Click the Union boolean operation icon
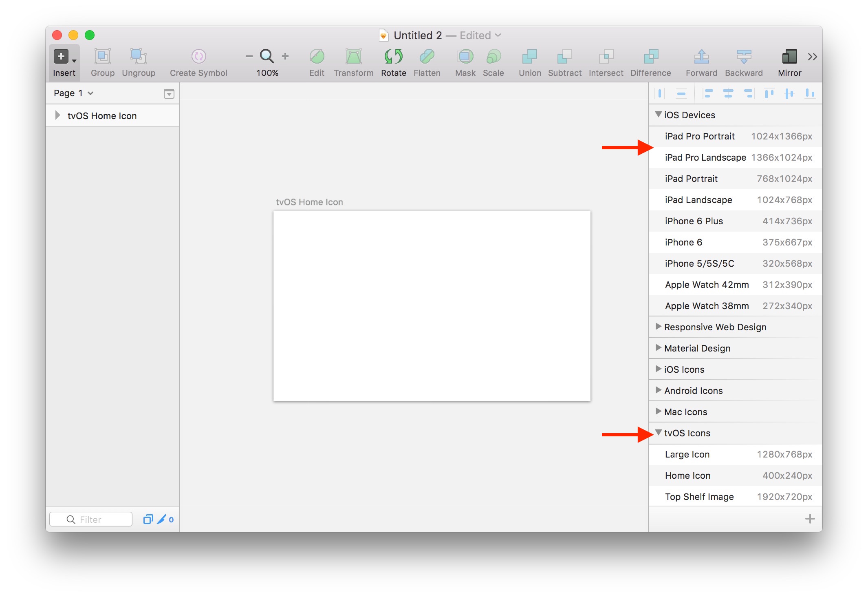The image size is (868, 597). (529, 57)
